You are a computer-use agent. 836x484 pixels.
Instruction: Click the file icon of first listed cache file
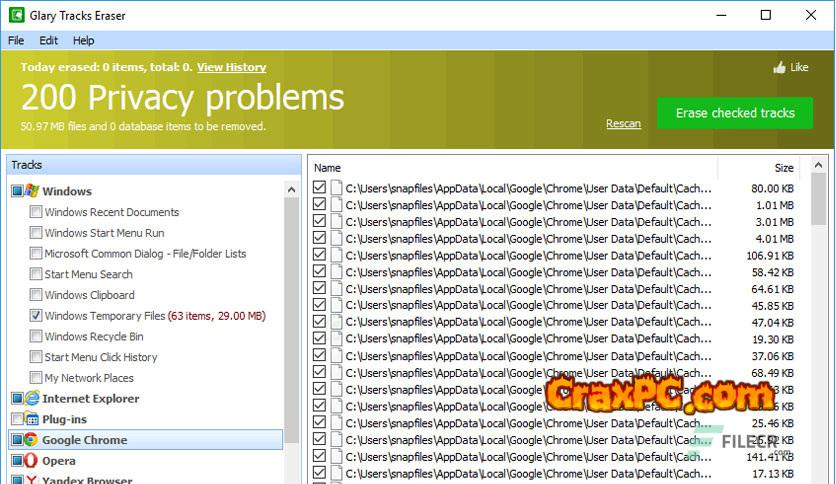pyautogui.click(x=337, y=188)
